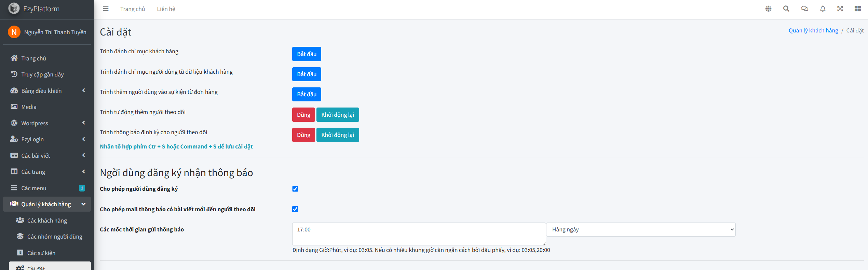The width and height of the screenshot is (868, 270).
Task: Collapse Quản lý khách hàng chevron
Action: (x=83, y=204)
